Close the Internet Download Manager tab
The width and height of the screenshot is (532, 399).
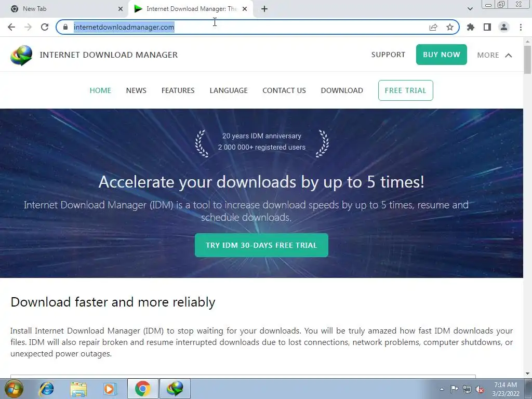[245, 9]
